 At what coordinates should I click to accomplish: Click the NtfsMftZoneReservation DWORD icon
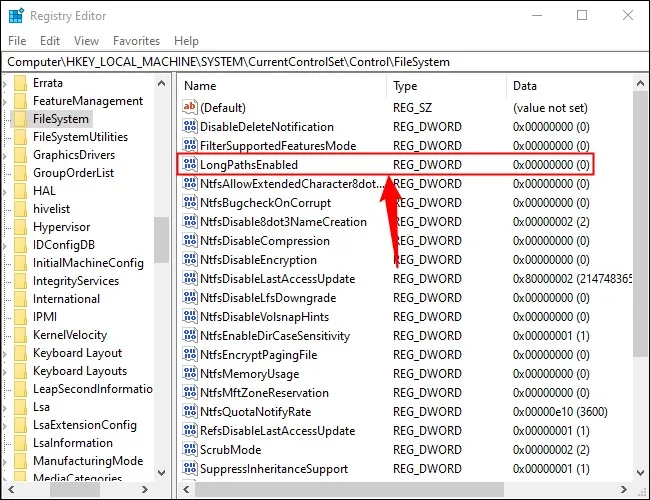pyautogui.click(x=189, y=393)
